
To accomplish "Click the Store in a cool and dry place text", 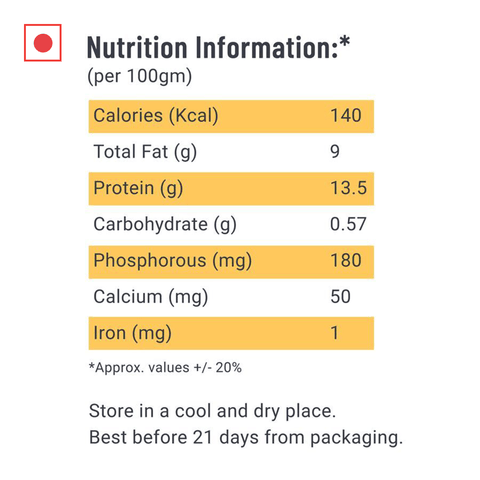I will 213,411.
